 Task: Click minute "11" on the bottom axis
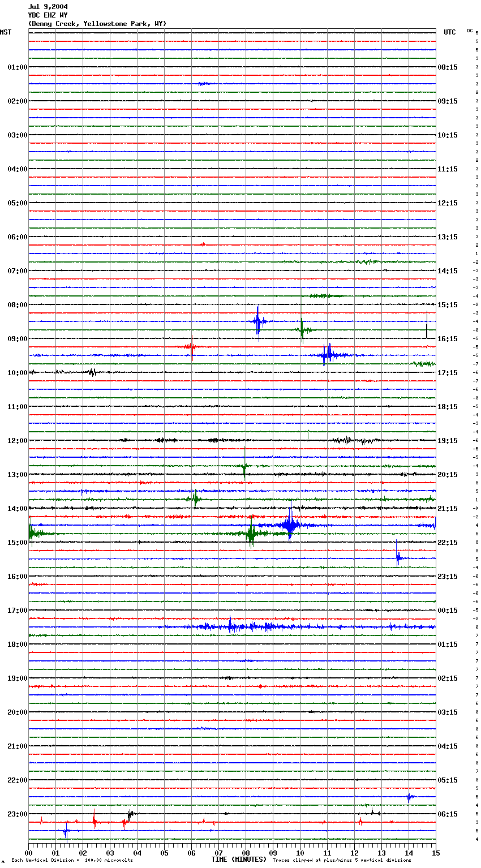[x=327, y=853]
